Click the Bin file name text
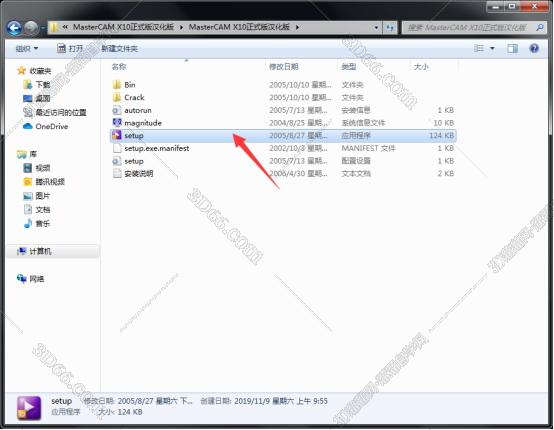This screenshot has height=430, width=554. (130, 85)
